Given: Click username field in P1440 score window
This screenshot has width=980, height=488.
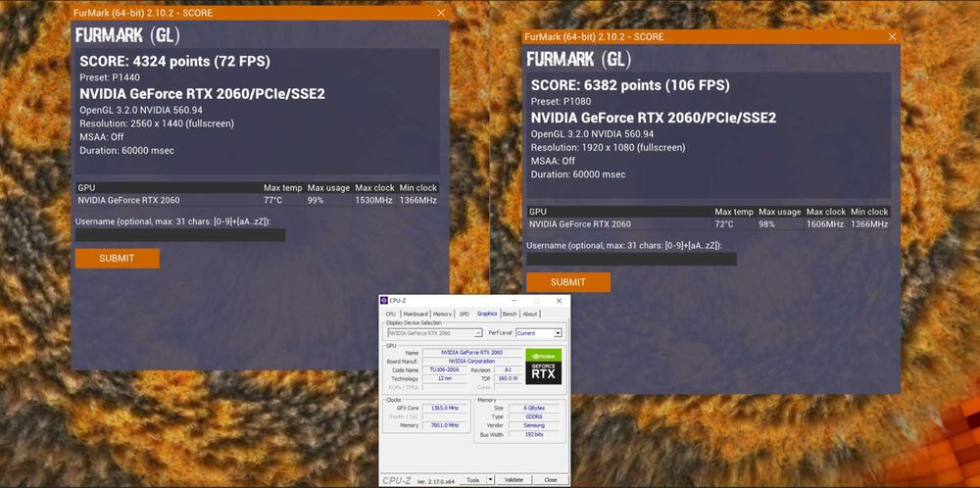Looking at the screenshot, I should (x=180, y=235).
